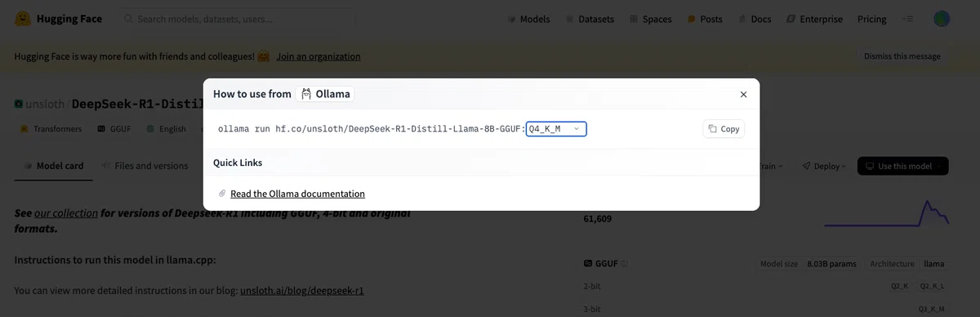
Task: Copy the ollama run command
Action: [724, 129]
